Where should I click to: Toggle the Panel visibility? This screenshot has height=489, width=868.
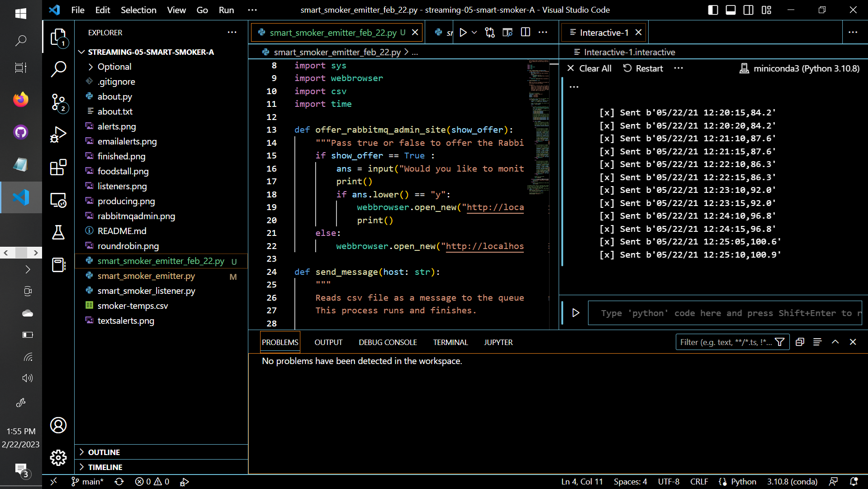click(730, 10)
